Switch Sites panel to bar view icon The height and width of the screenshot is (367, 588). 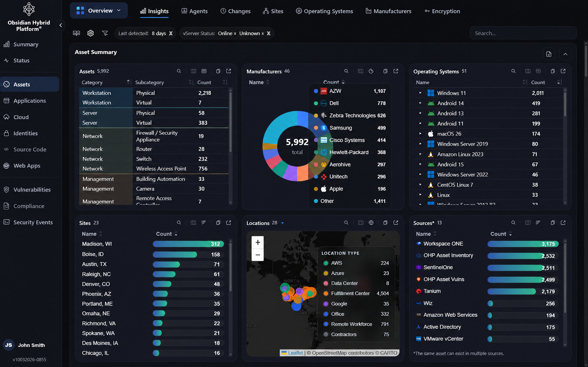(204, 223)
